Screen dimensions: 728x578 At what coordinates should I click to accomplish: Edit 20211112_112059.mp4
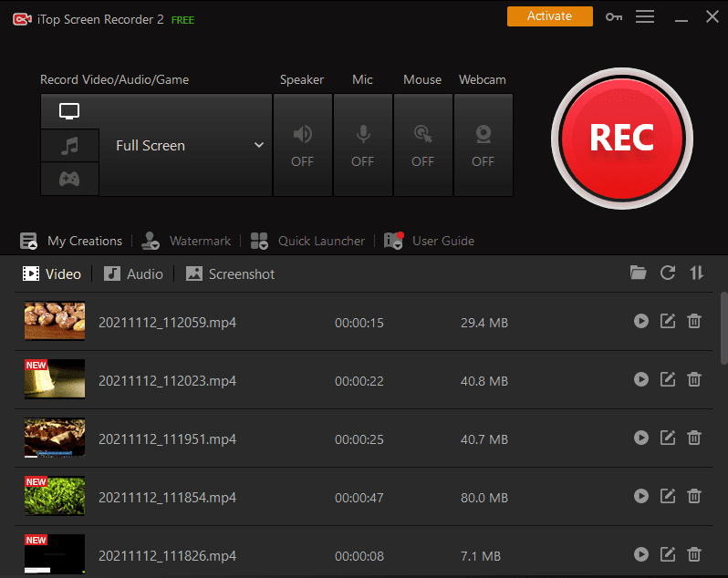click(x=668, y=321)
